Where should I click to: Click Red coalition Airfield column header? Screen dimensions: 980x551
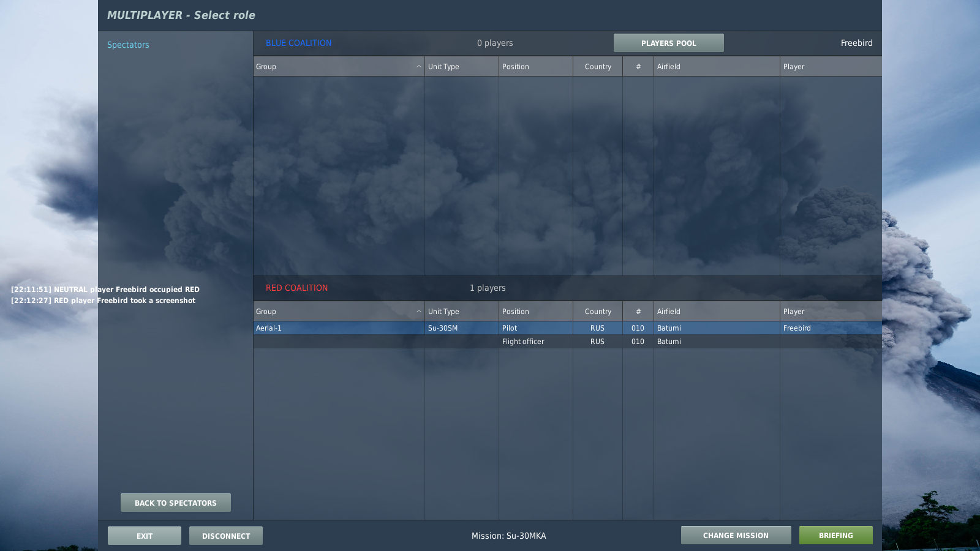[717, 311]
